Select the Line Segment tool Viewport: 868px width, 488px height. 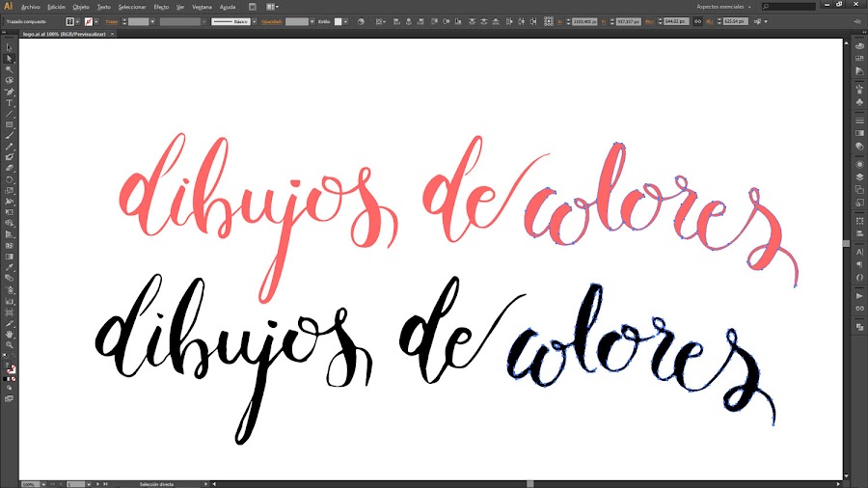(x=9, y=114)
